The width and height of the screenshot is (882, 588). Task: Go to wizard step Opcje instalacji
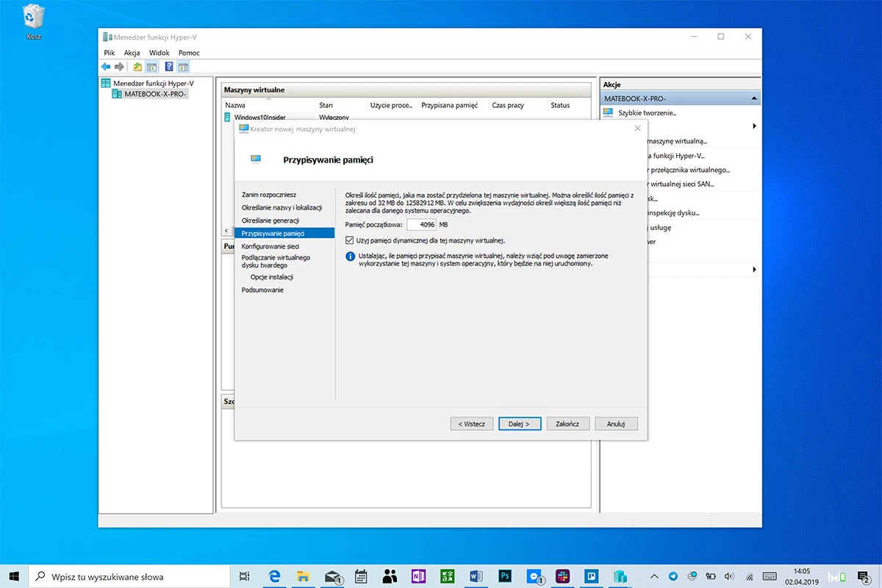point(272,277)
